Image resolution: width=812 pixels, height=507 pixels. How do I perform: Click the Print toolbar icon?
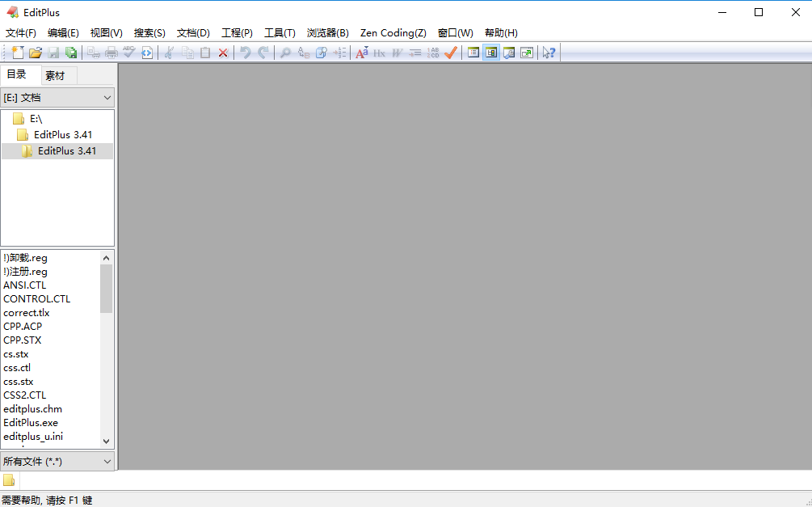pos(110,52)
